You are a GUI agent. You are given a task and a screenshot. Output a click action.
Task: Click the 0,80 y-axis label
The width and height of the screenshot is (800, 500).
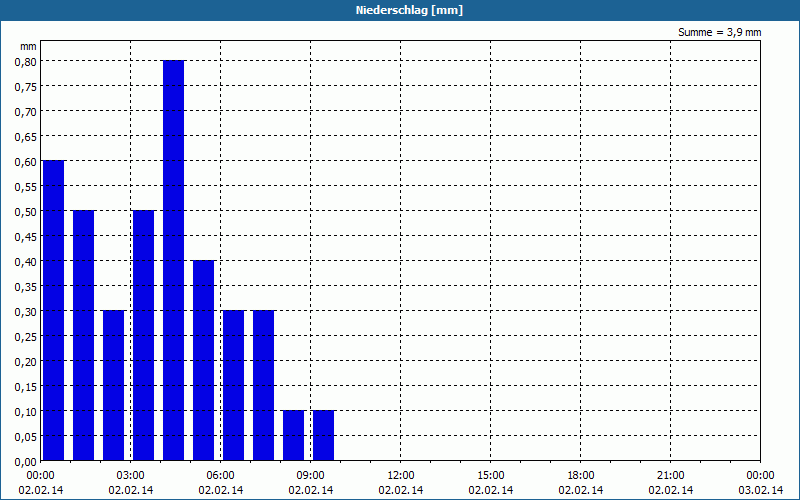pos(26,61)
